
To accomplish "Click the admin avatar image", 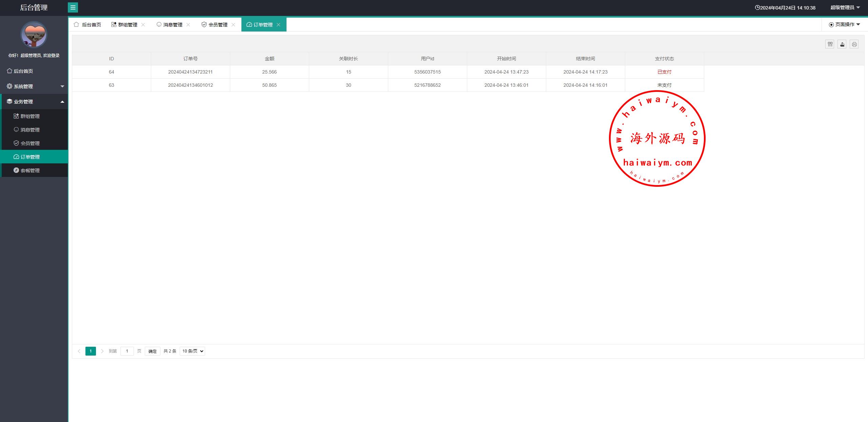I will [x=34, y=35].
